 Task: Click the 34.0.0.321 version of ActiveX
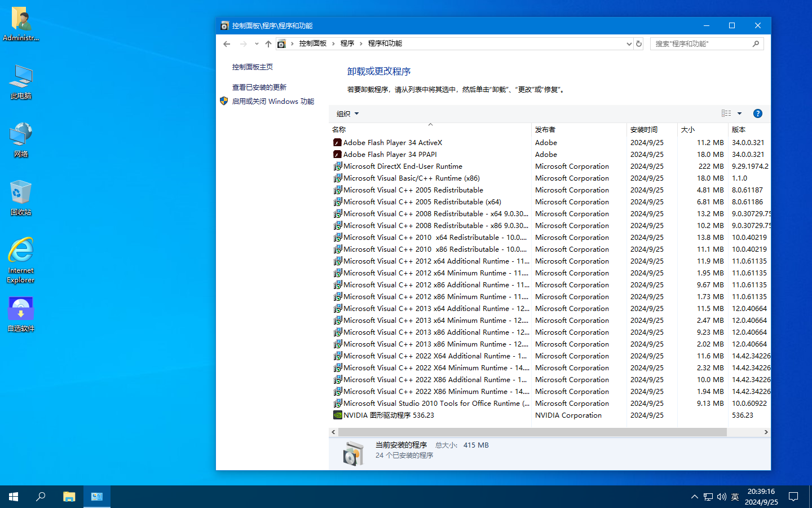coord(748,143)
